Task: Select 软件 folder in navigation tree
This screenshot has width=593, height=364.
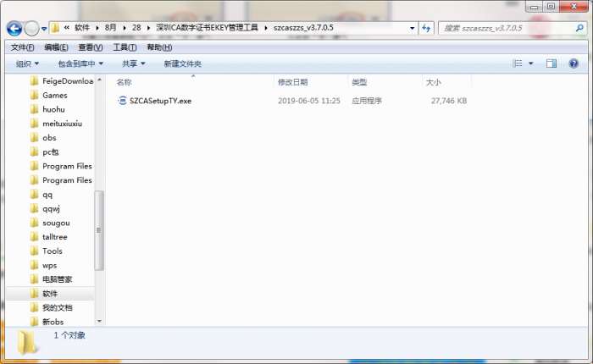Action: point(50,294)
